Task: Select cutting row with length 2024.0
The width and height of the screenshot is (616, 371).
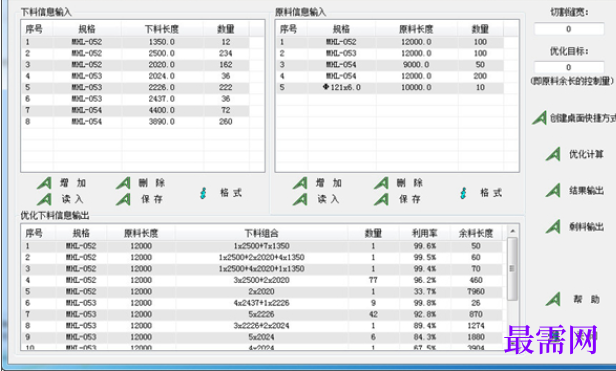Action: [x=136, y=76]
